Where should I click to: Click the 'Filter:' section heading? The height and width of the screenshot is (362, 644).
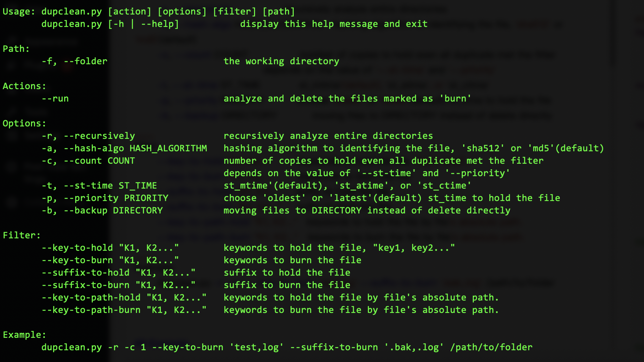[21, 236]
